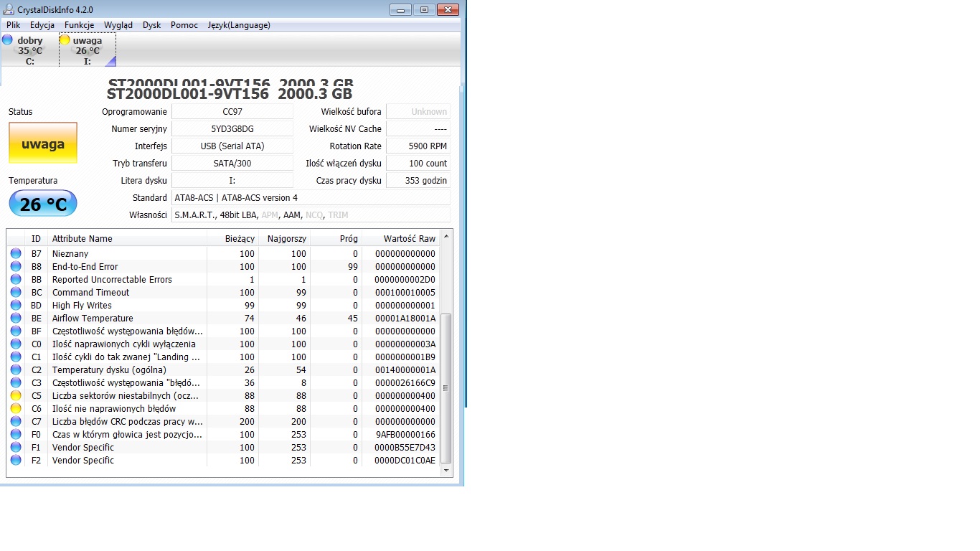This screenshot has height=551, width=980.
Task: Click the CrystalDiskInfo title bar app icon
Action: click(x=9, y=9)
